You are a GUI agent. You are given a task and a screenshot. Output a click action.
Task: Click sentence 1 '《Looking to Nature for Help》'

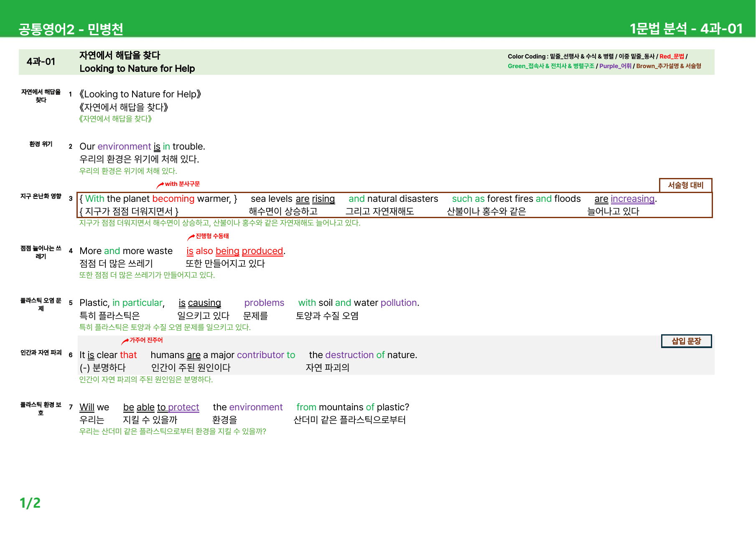point(140,94)
